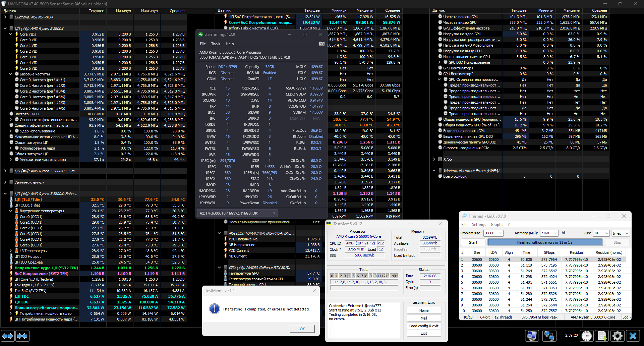Click the circle icon beside Всего ошибок
Screen dimensions: 644x346
pos(440,176)
